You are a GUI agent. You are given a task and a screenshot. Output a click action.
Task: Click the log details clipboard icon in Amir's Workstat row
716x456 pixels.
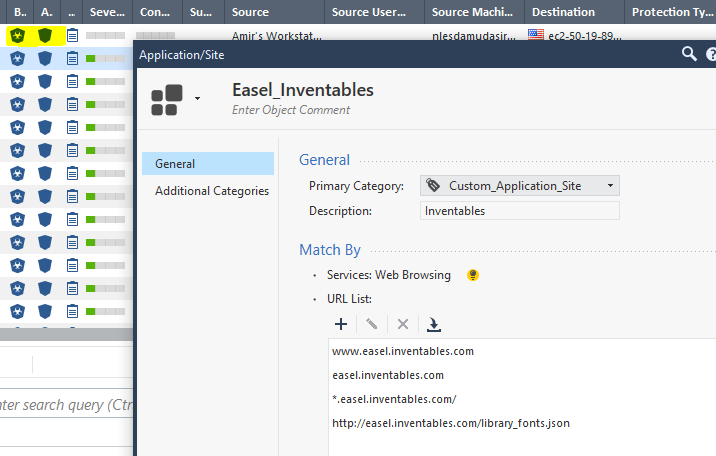pyautogui.click(x=72, y=35)
